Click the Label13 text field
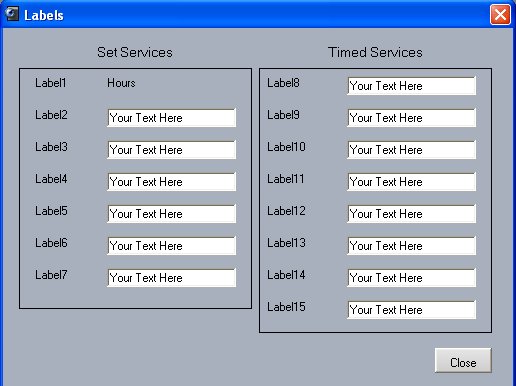 [411, 246]
